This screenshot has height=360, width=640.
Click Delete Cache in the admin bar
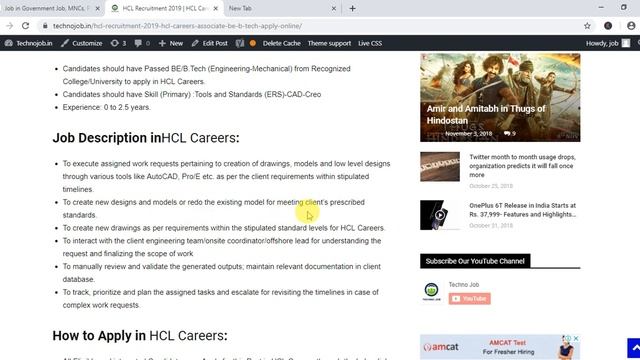[x=281, y=43]
